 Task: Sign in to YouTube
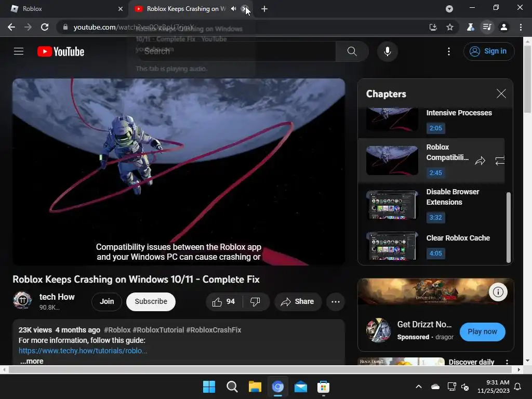488,51
